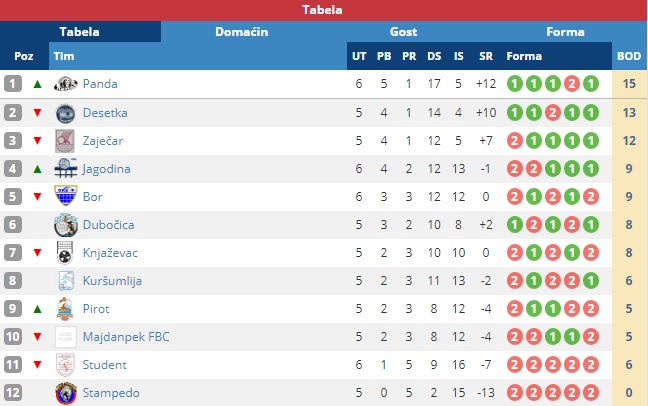Click the Bor shield logo
Image resolution: width=648 pixels, height=406 pixels.
tap(66, 196)
